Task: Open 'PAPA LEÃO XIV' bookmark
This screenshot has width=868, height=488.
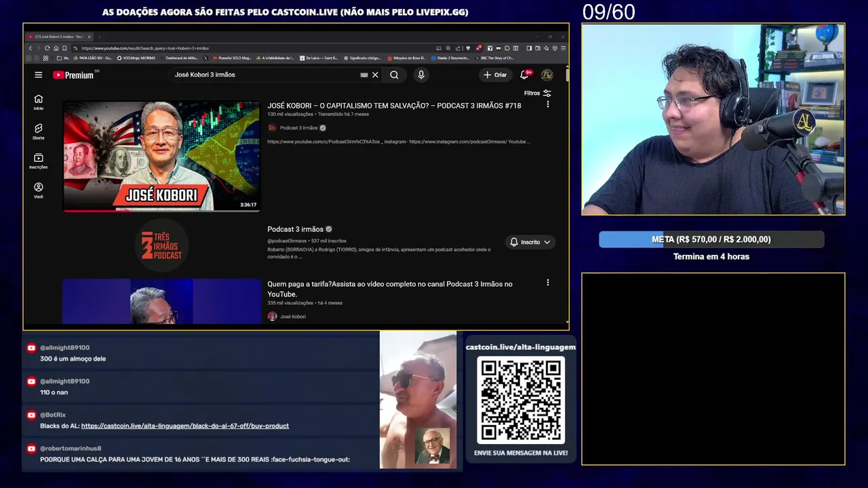Action: tap(93, 58)
